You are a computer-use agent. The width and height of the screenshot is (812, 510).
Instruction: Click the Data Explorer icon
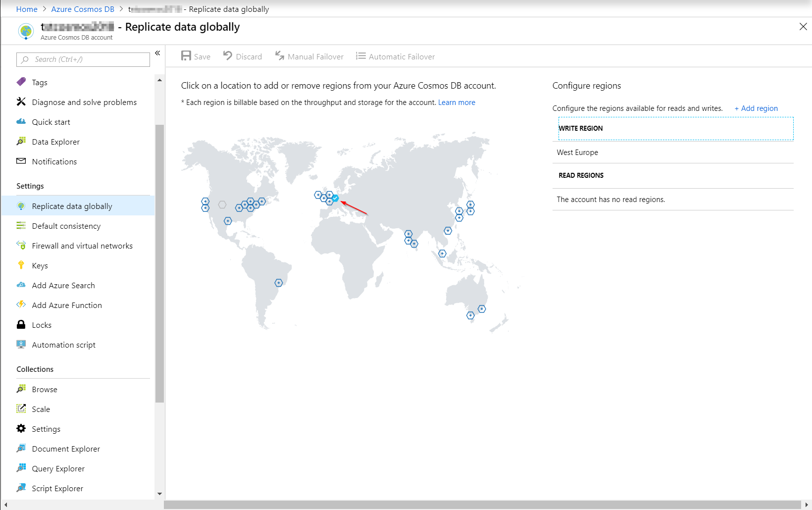pos(21,141)
